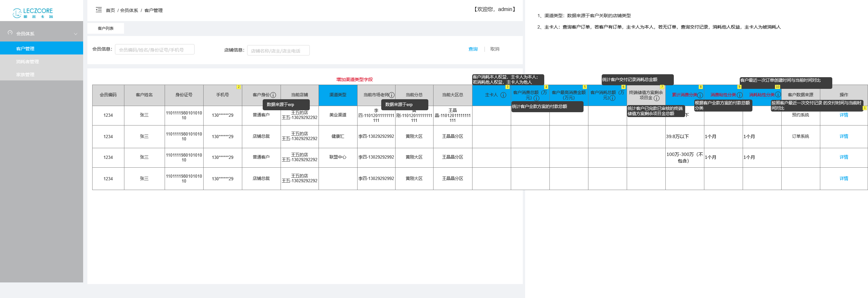Open 家族管理 in the sidebar
Screen dimensions: 868x298
42,74
